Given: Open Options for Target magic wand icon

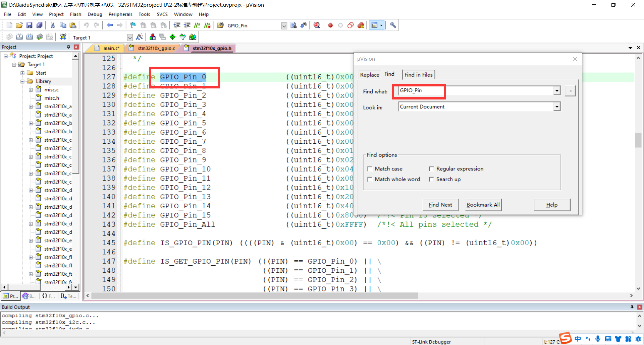Looking at the screenshot, I should pyautogui.click(x=140, y=37).
